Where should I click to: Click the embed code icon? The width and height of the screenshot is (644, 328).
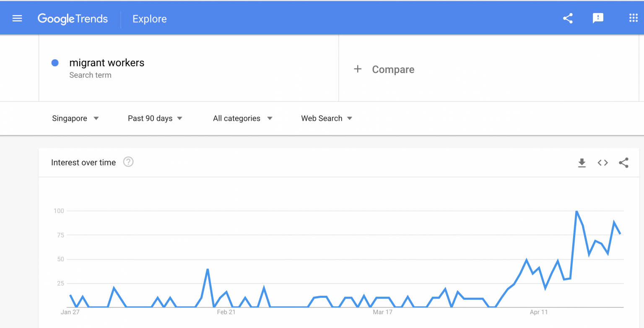602,163
